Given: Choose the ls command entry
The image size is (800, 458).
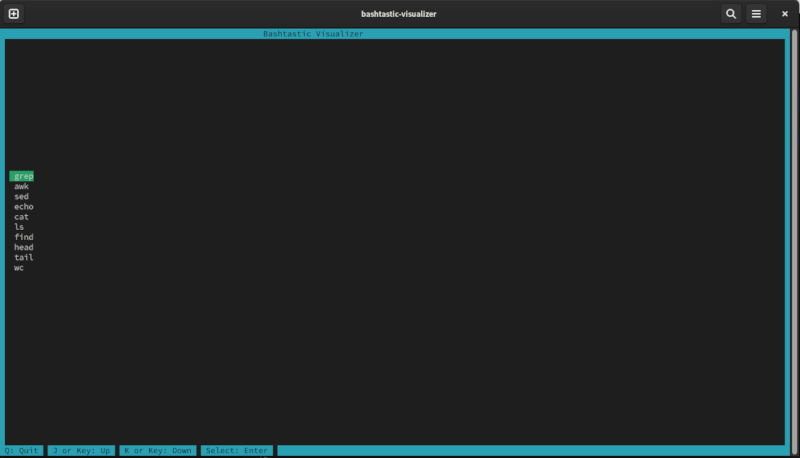Looking at the screenshot, I should 19,227.
